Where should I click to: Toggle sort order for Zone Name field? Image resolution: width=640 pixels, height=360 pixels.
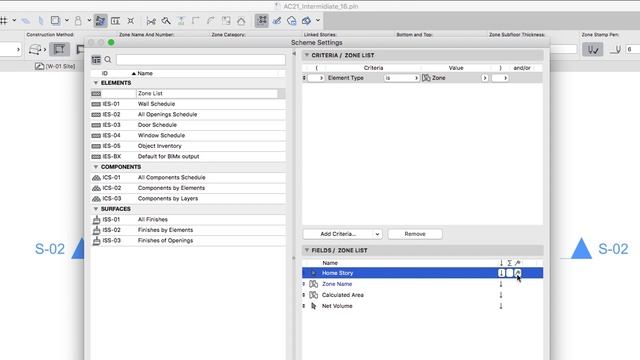501,284
